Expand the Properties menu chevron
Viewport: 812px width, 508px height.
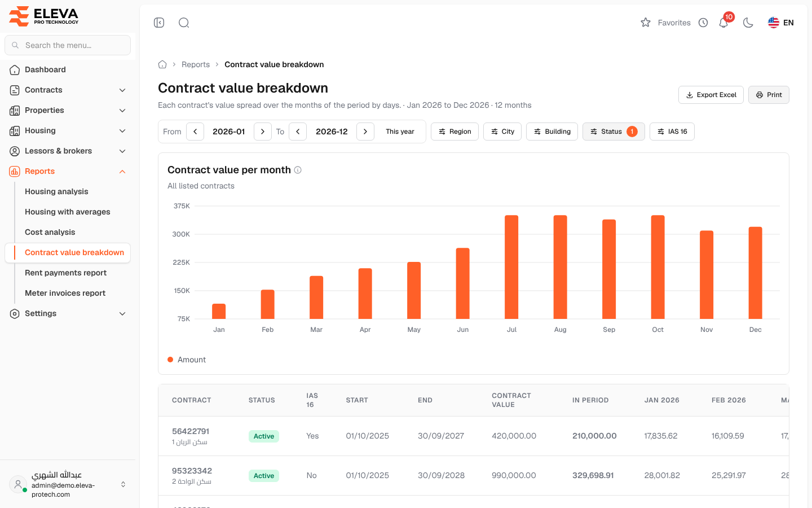click(x=122, y=111)
